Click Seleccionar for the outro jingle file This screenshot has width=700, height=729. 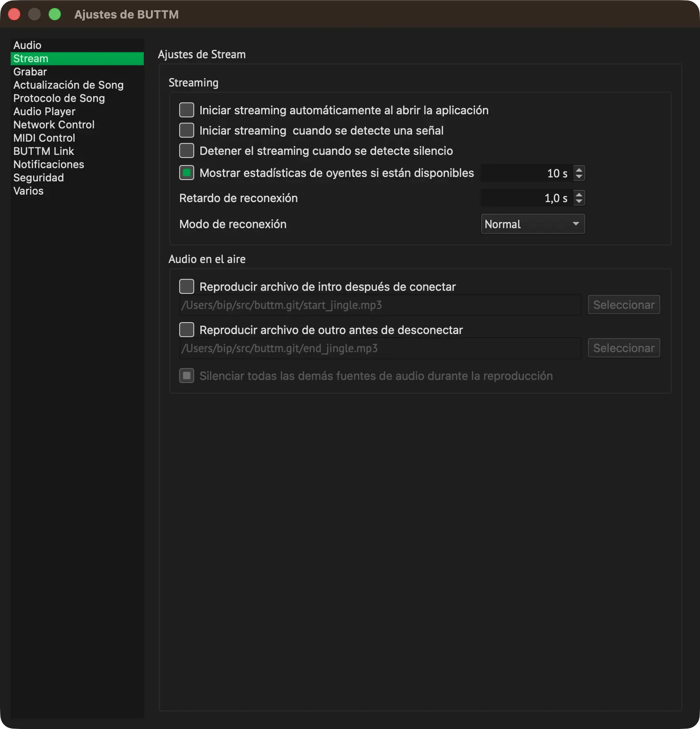pyautogui.click(x=624, y=348)
